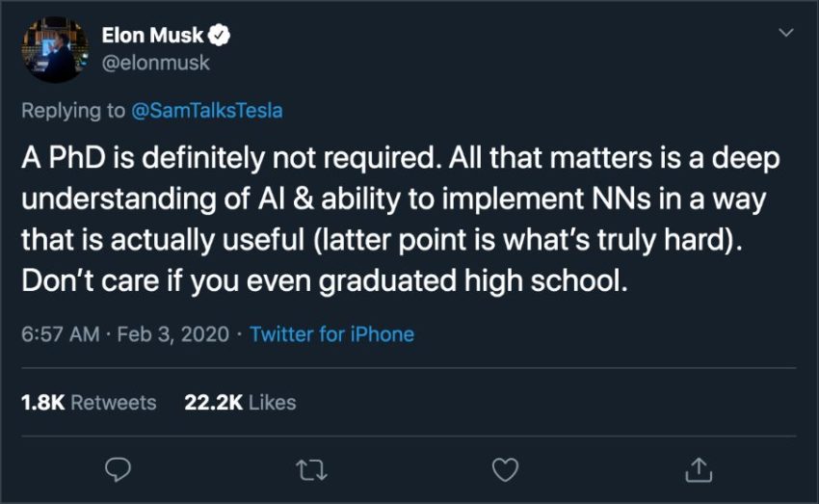Image resolution: width=819 pixels, height=504 pixels.
Task: Click the "Replying to" label
Action: point(73,110)
